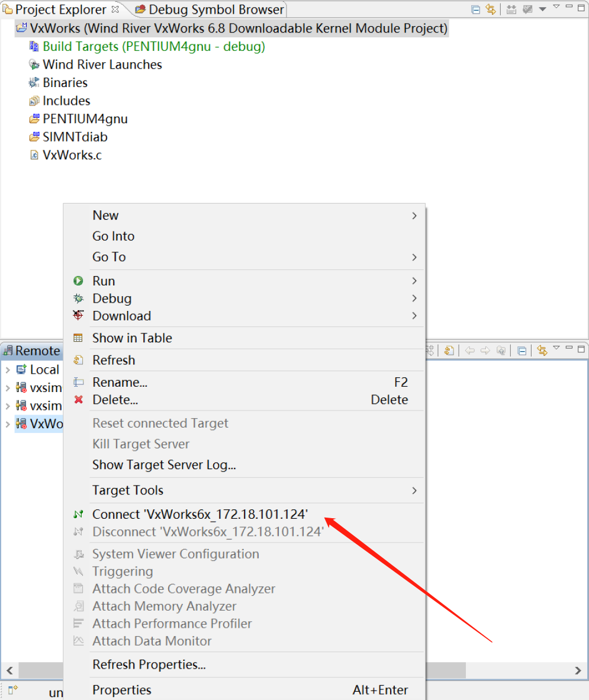The height and width of the screenshot is (700, 589).
Task: Expand the second vxsim connection node
Action: coord(8,406)
